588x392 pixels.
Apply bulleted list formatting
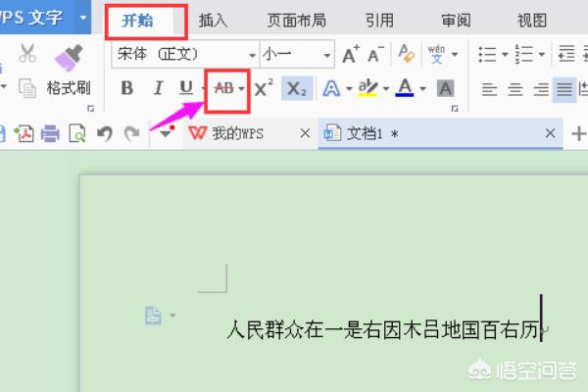(487, 54)
